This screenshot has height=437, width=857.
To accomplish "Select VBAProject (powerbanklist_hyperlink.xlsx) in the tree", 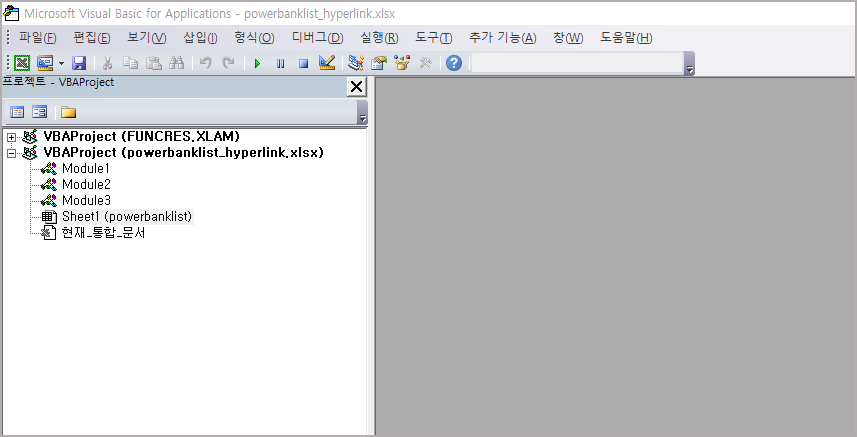I will point(183,152).
